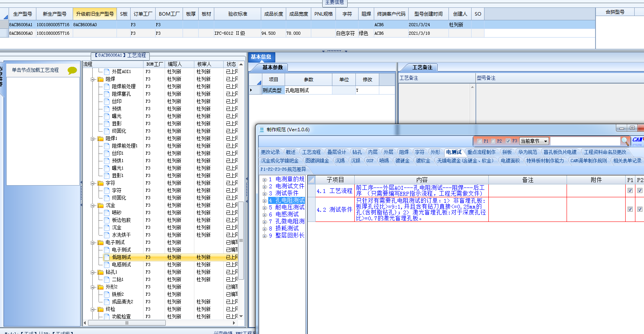Click the document icon of 终固化 under 阻焊

pos(107,131)
